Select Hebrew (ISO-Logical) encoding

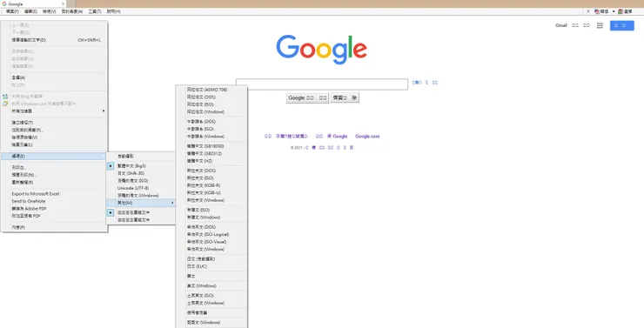click(211, 234)
